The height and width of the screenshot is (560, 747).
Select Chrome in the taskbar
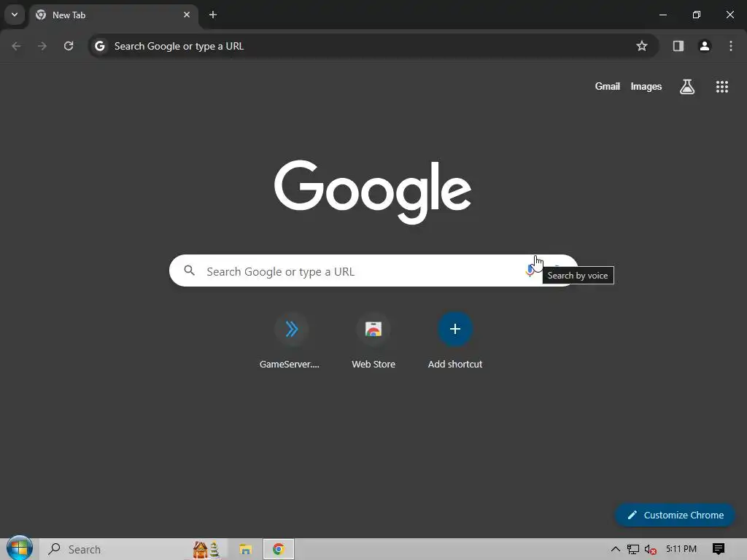279,549
